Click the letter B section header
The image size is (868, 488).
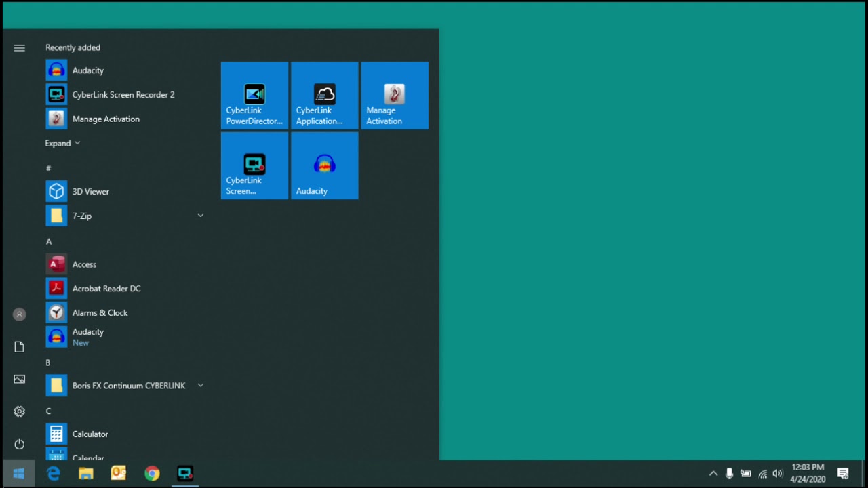(48, 363)
